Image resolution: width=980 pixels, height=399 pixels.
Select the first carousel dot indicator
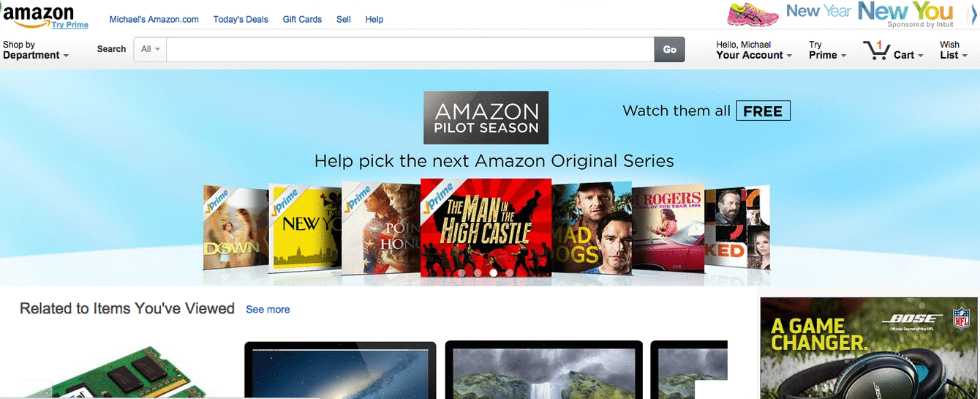(x=461, y=273)
